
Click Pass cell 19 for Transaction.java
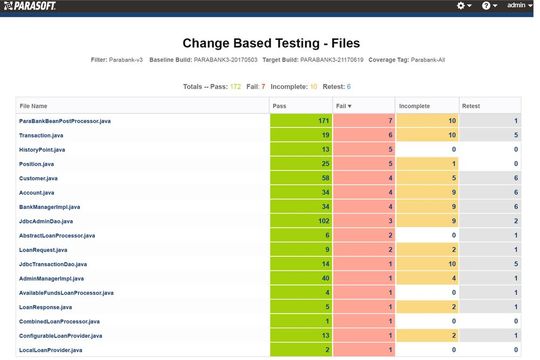point(301,135)
